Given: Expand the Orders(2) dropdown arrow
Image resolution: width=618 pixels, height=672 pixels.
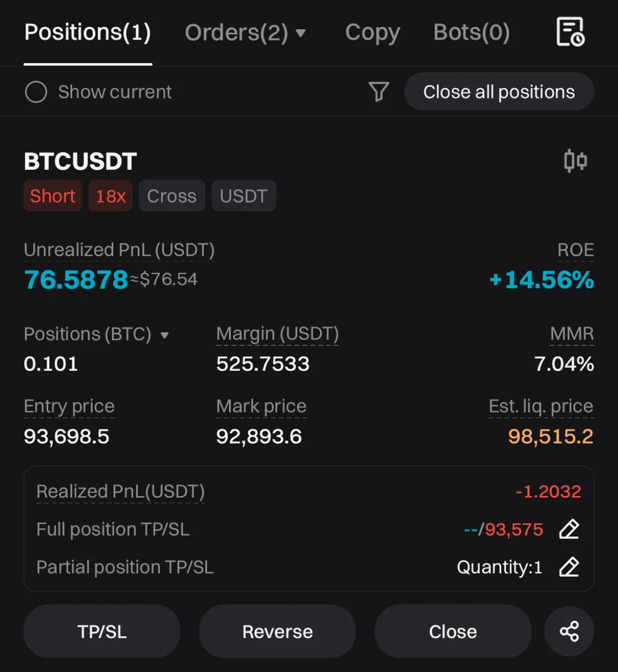Looking at the screenshot, I should pos(301,33).
